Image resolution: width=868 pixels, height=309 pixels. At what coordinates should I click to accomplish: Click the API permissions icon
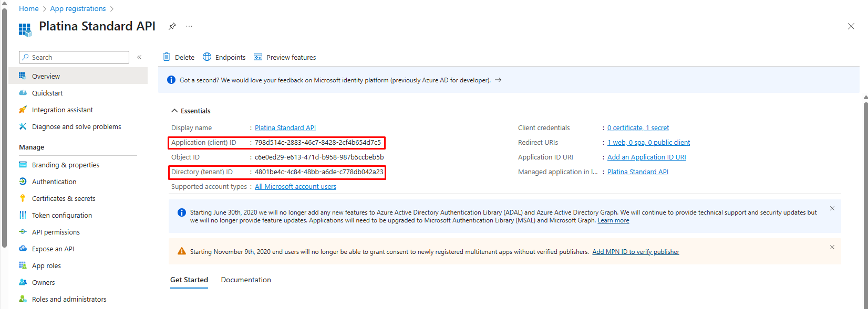(23, 232)
